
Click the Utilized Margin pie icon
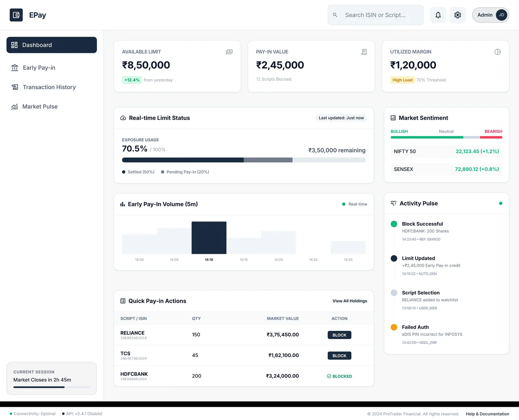(x=498, y=52)
